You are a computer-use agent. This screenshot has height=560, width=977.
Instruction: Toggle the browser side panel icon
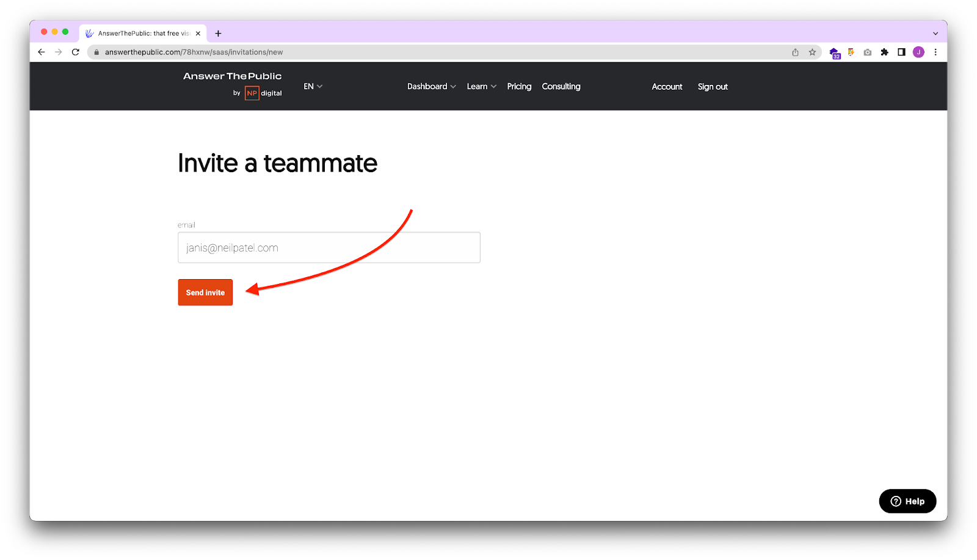901,53
